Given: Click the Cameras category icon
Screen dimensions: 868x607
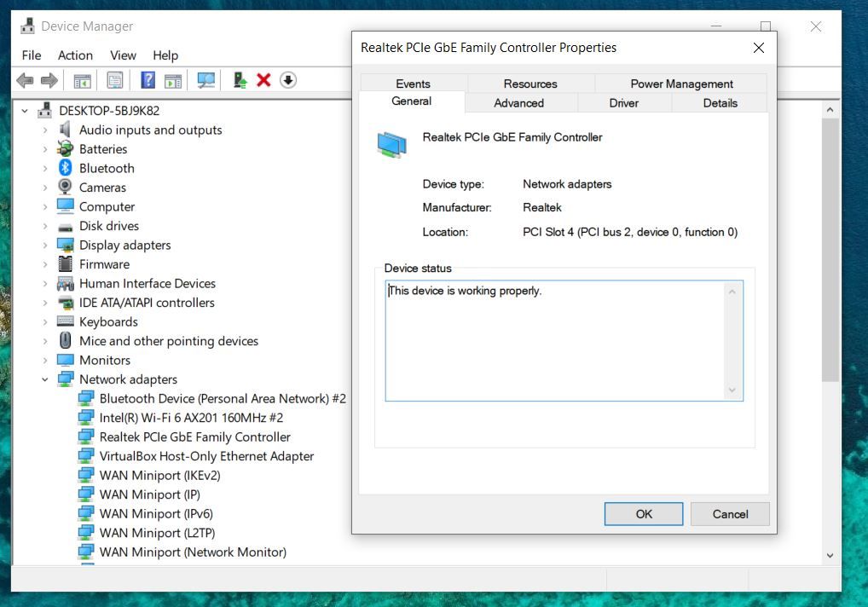Looking at the screenshot, I should [66, 187].
